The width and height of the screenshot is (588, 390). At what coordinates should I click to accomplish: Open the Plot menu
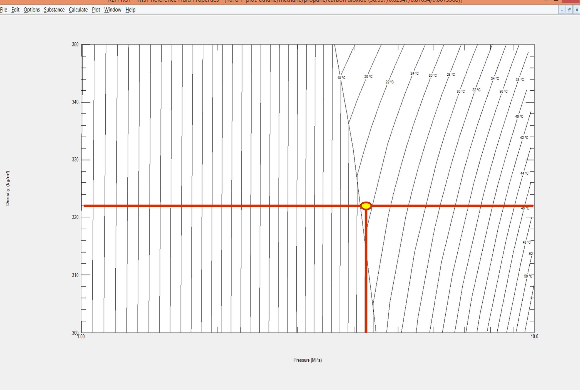tap(96, 10)
